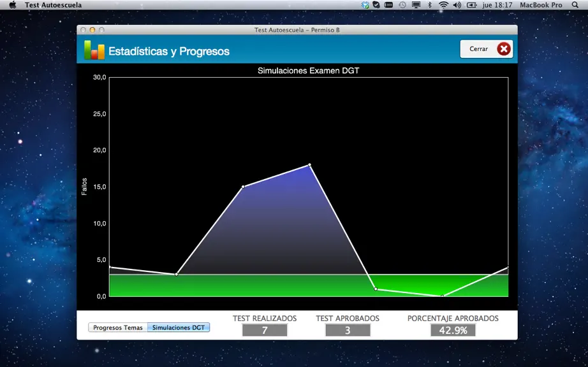Click the chart peak data point at 18
The width and height of the screenshot is (588, 367).
point(309,165)
